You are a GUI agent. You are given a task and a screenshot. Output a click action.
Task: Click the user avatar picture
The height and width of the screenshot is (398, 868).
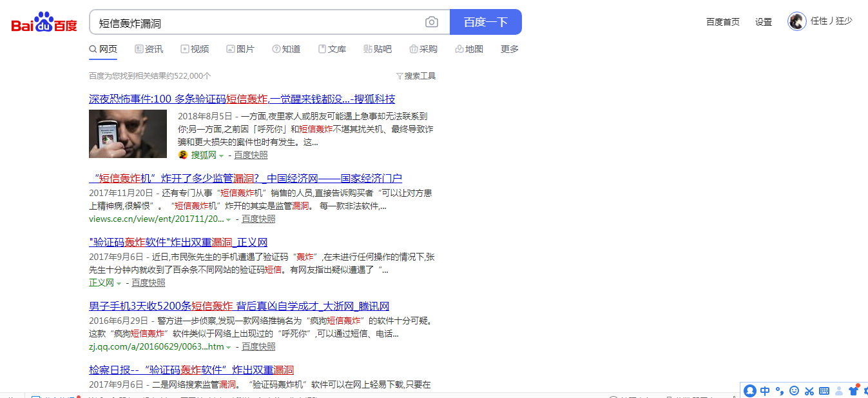click(797, 21)
